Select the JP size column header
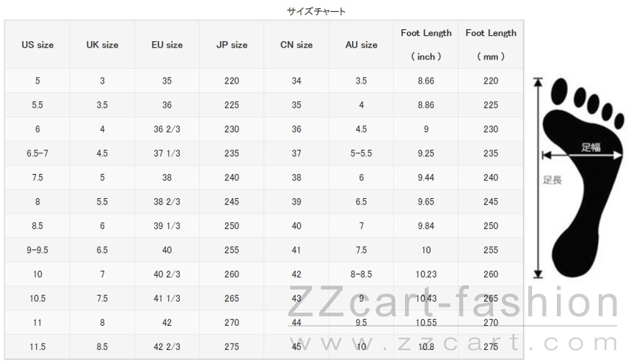Screen dimensions: 631x364 [x=232, y=45]
